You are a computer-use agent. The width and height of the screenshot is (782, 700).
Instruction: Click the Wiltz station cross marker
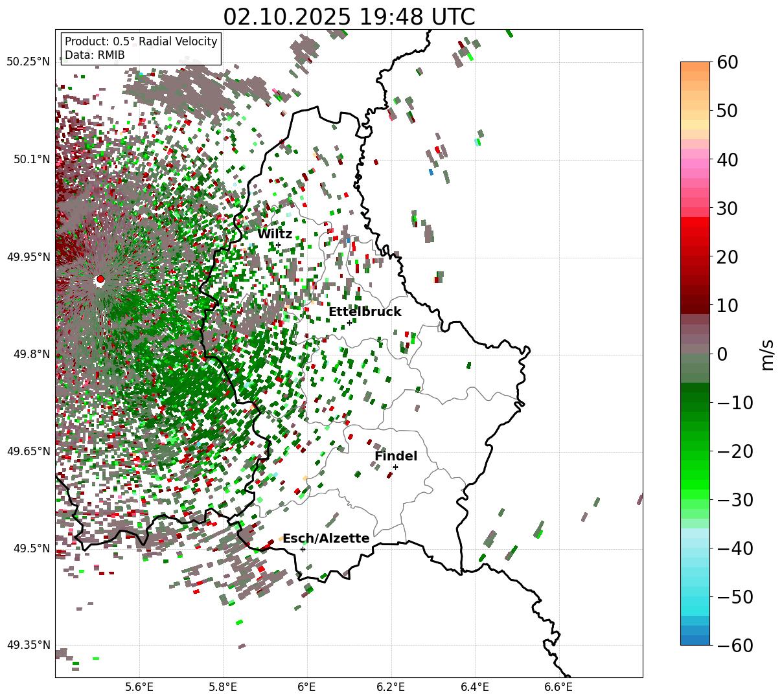click(278, 245)
